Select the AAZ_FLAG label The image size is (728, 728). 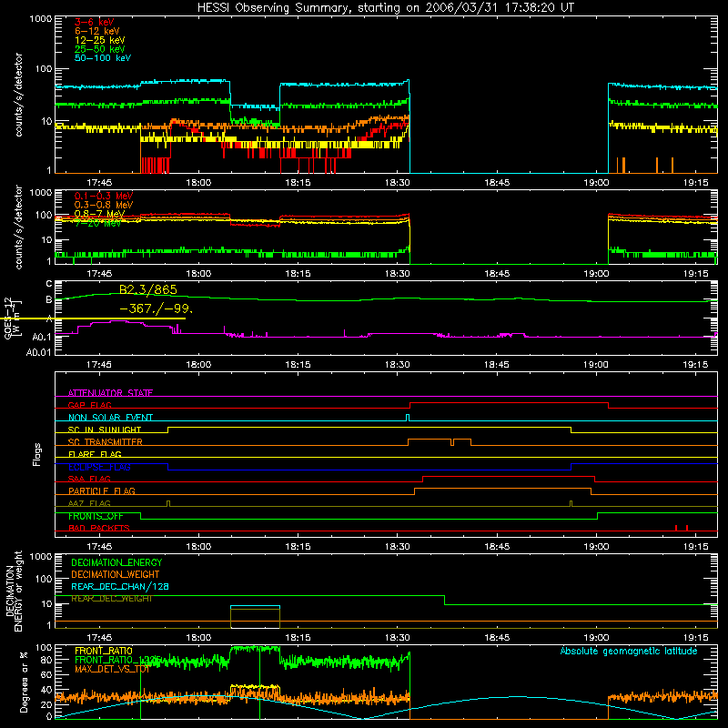pyautogui.click(x=89, y=503)
